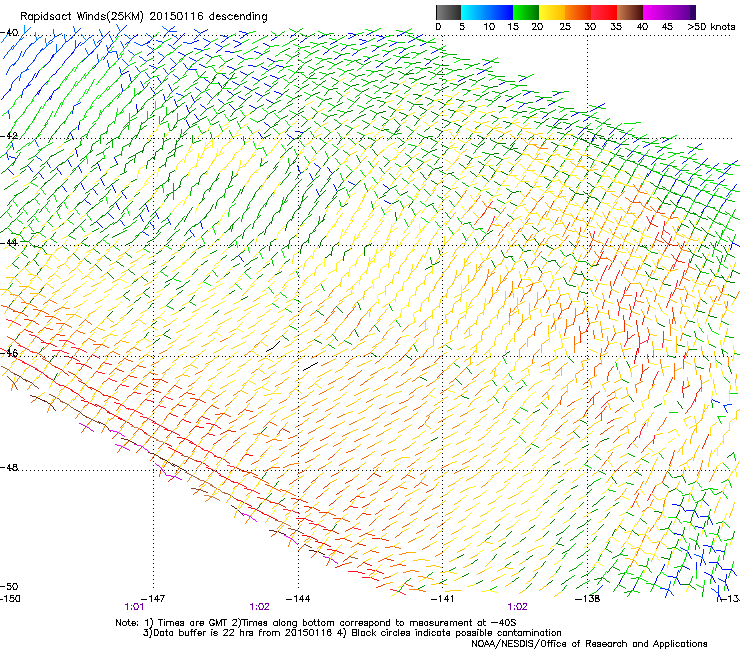Click the legend tick label '10'
This screenshot has width=740, height=650.
(x=489, y=27)
